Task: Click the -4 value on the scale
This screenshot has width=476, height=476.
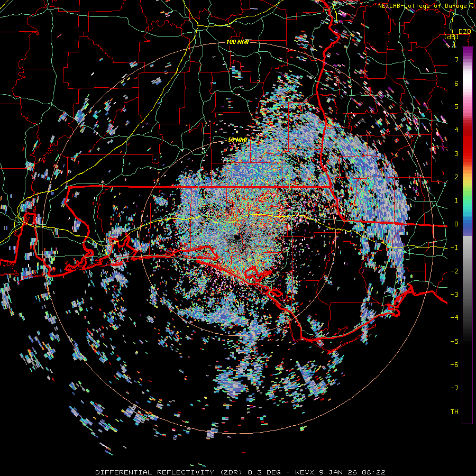Action: click(x=454, y=318)
